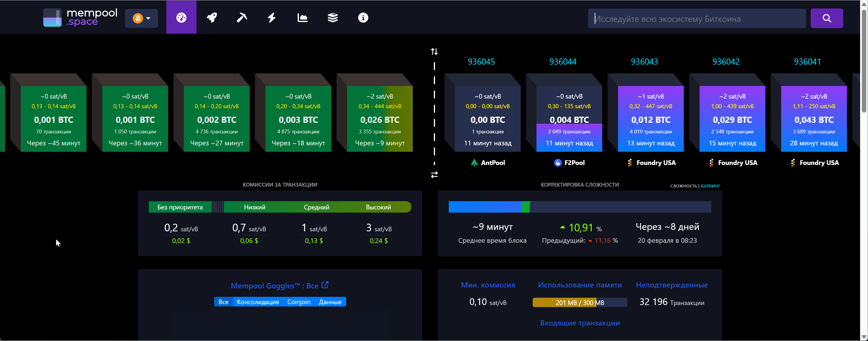Open the mining pickaxe icon page
The image size is (868, 341).
coord(241,18)
